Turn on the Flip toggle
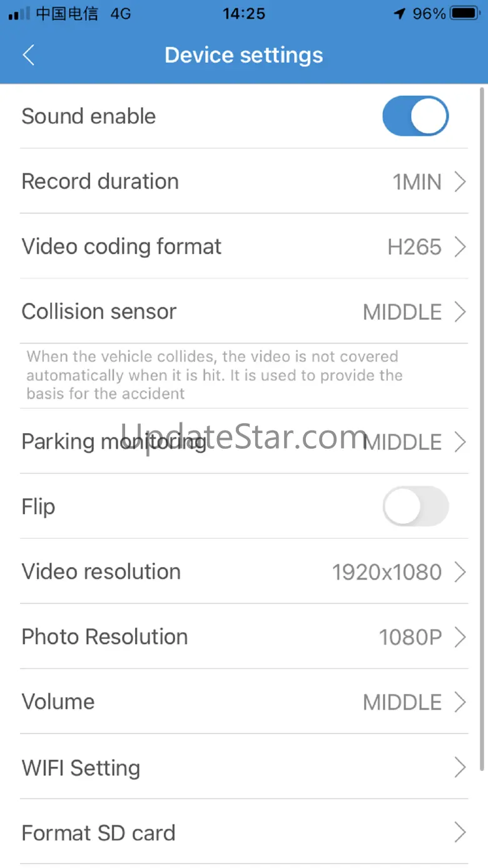 (x=415, y=506)
